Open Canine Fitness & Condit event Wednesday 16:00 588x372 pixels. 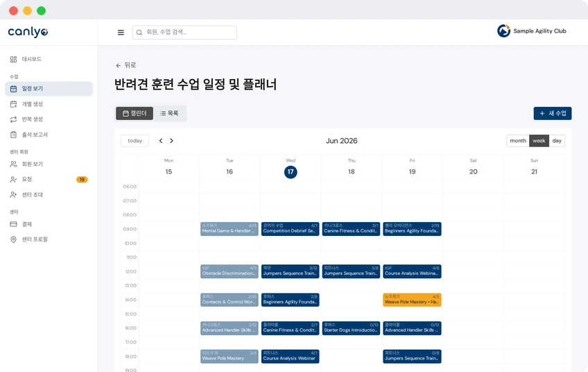[291, 328]
